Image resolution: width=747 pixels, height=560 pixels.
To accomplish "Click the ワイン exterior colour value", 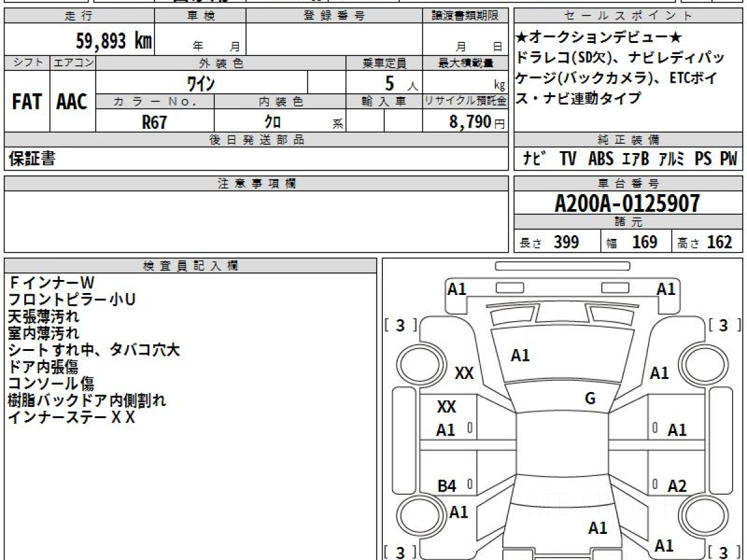I will click(x=202, y=82).
